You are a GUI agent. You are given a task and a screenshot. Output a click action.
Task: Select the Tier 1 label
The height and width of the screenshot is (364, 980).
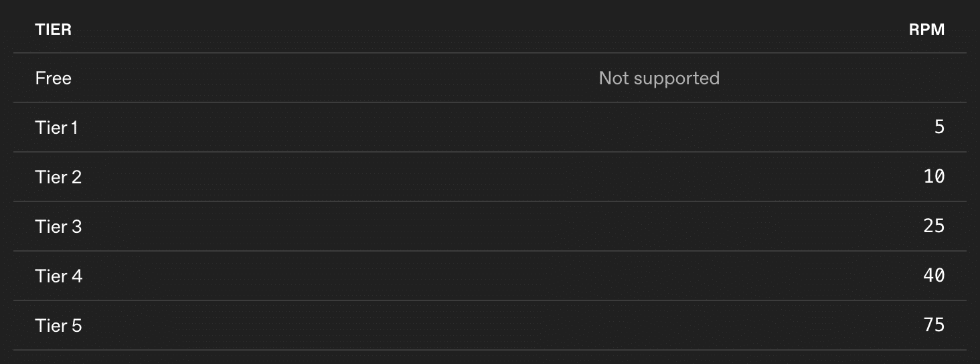pos(56,128)
